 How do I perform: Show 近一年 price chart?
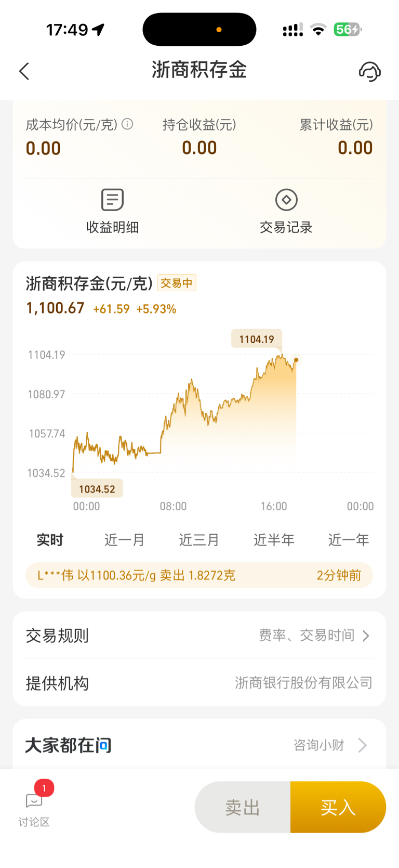349,540
